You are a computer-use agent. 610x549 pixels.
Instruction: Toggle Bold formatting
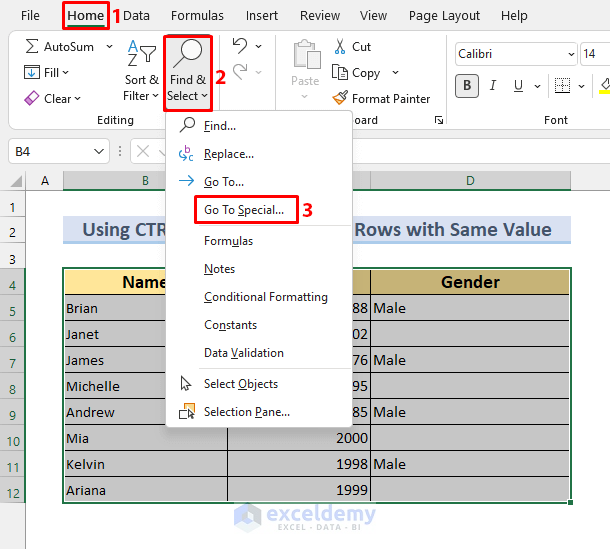[467, 85]
